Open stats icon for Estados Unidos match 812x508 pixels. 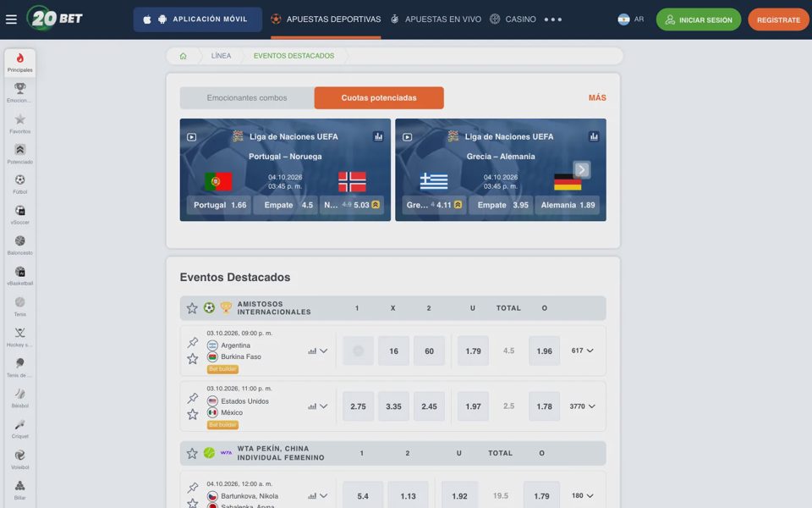click(312, 406)
